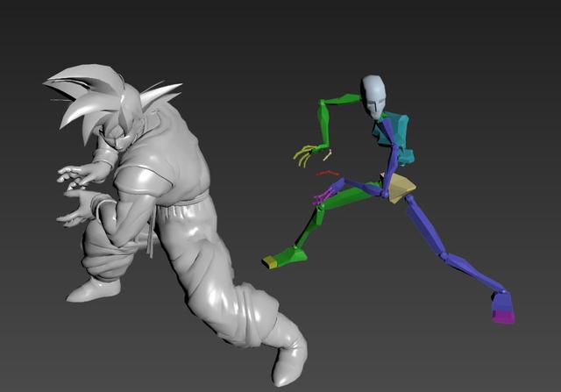This screenshot has width=561, height=392.
Task: Select the green foot of the biped
Action: 290,255
